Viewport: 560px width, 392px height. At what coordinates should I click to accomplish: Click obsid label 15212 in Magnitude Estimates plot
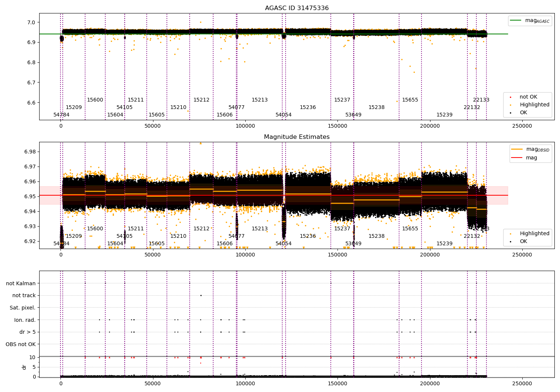[202, 229]
